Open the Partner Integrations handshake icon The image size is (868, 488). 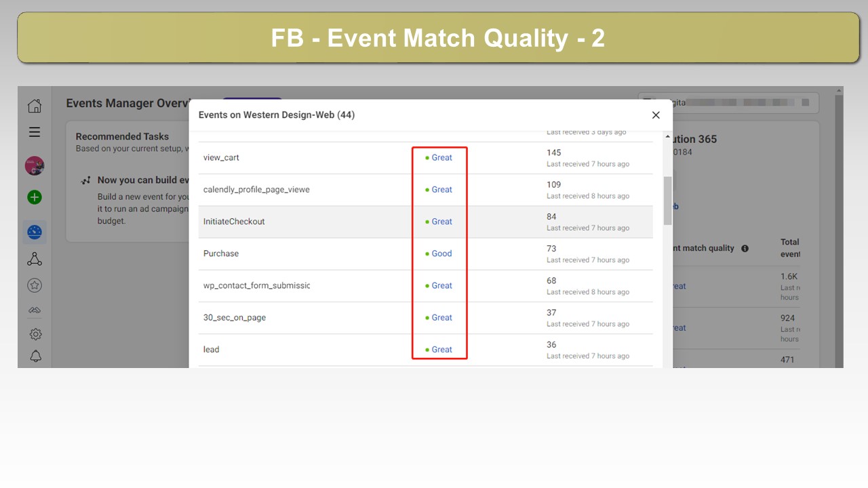(35, 310)
